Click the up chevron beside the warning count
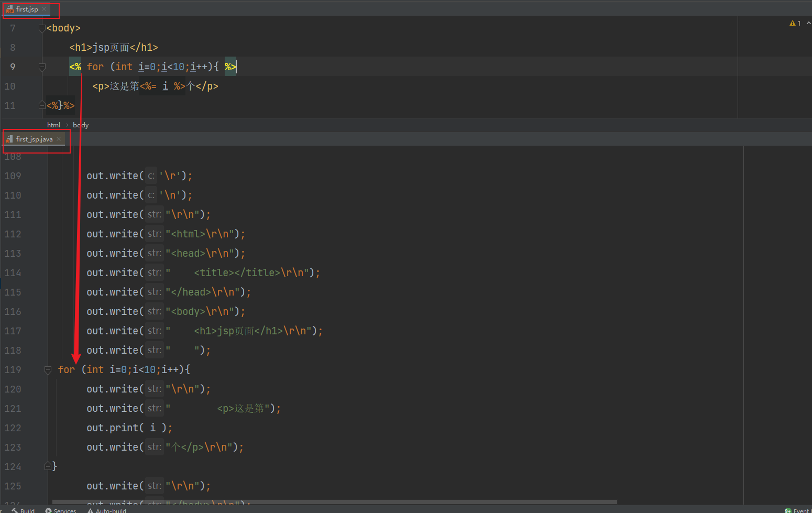This screenshot has width=812, height=513. click(x=808, y=23)
